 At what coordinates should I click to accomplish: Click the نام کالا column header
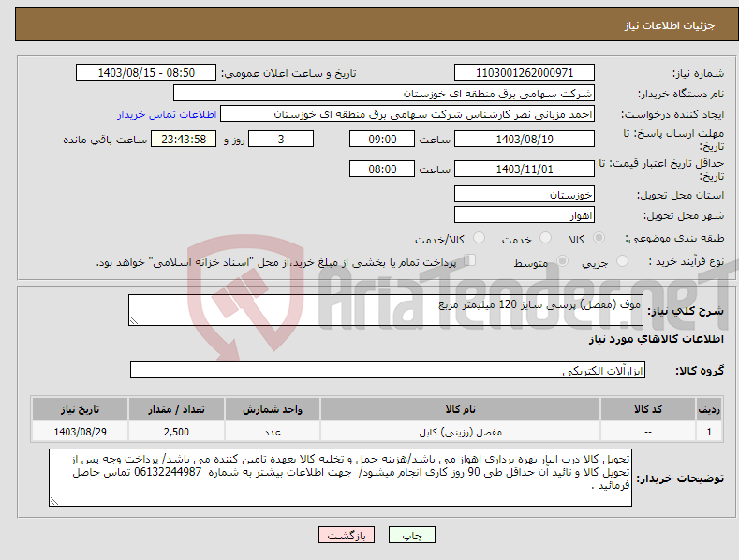click(460, 409)
